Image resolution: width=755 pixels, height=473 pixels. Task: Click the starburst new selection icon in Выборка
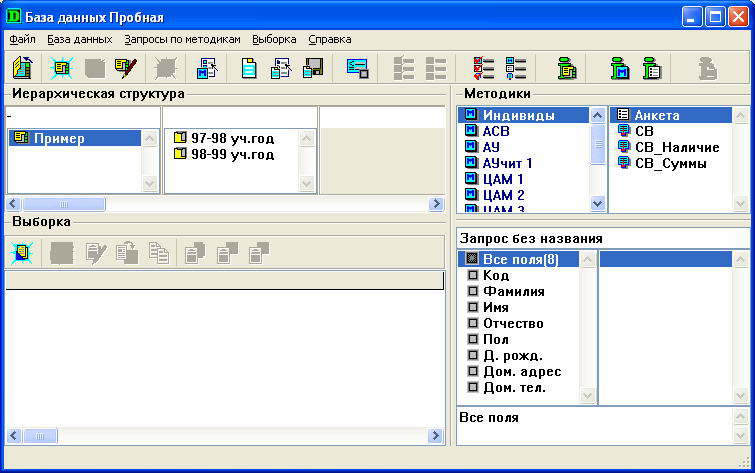point(22,252)
